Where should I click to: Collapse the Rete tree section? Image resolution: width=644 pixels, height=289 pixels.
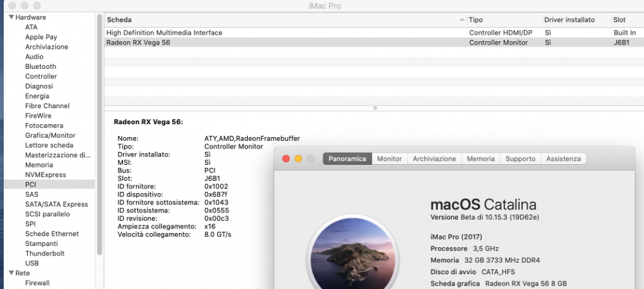12,273
